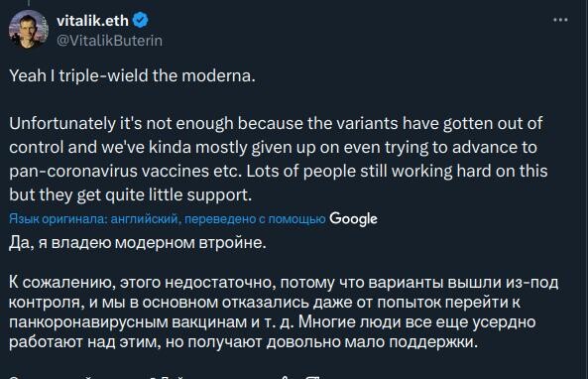Screen dimensions: 588x379
Task: Click the word 'Unfortunately' in the tweet
Action: 62,124
